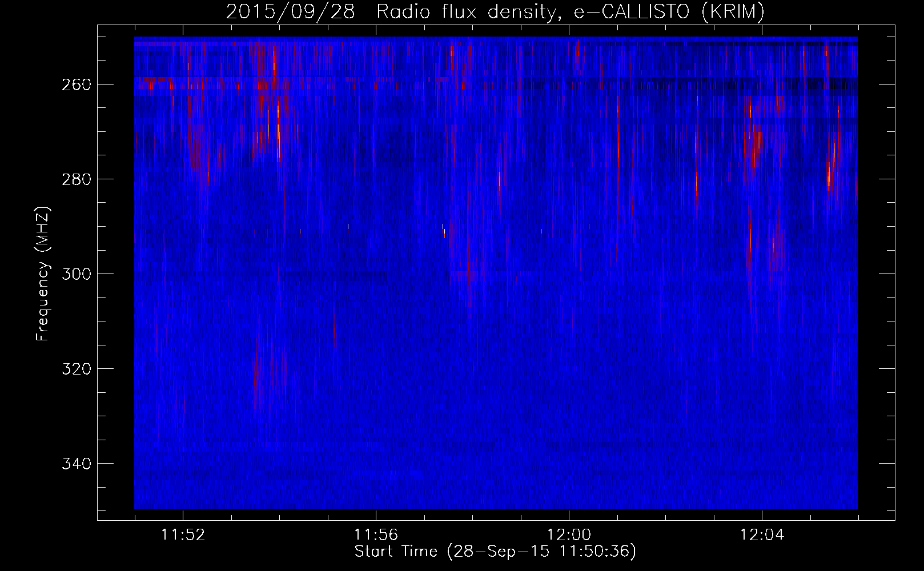This screenshot has width=924, height=571.
Task: Click the 320 frequency tick label
Action: (76, 369)
